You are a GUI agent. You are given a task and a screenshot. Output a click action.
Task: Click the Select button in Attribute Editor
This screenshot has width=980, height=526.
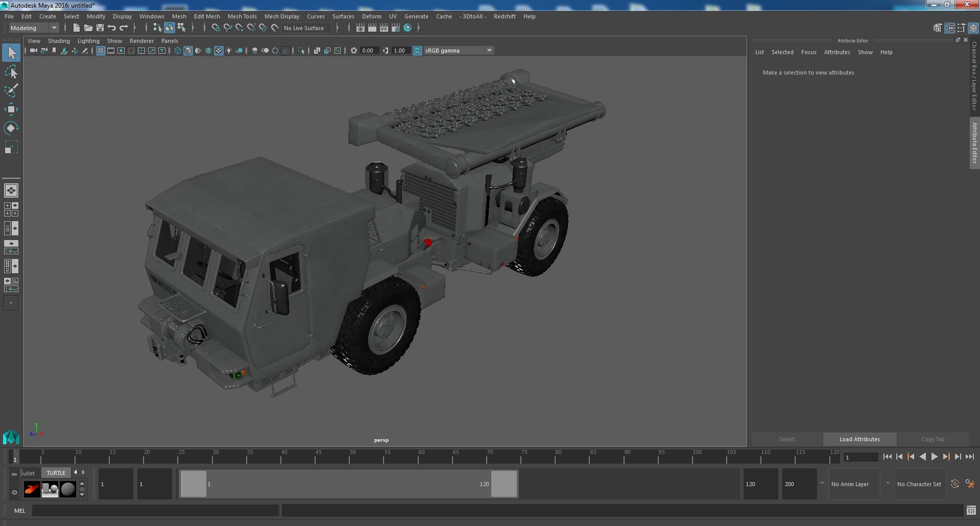pos(786,439)
